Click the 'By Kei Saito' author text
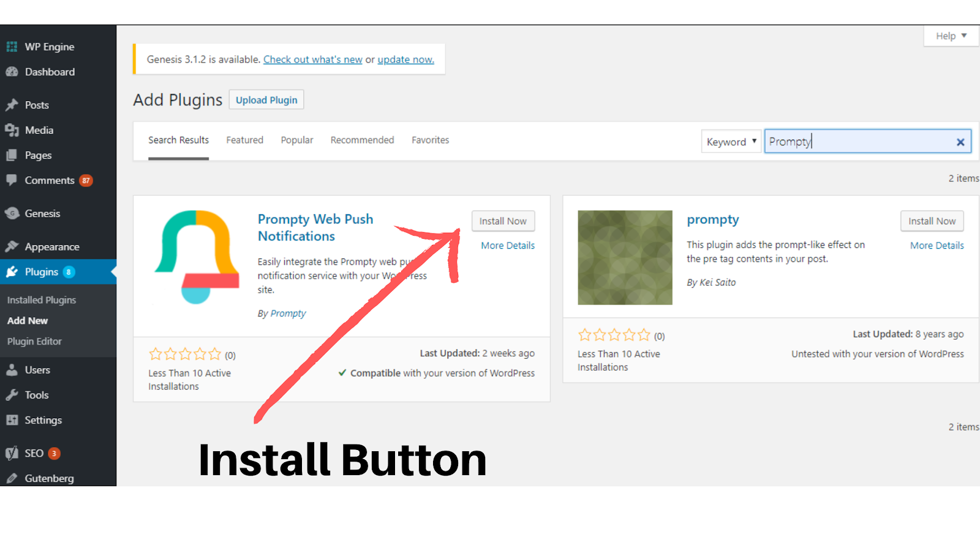The image size is (980, 551). 711,282
